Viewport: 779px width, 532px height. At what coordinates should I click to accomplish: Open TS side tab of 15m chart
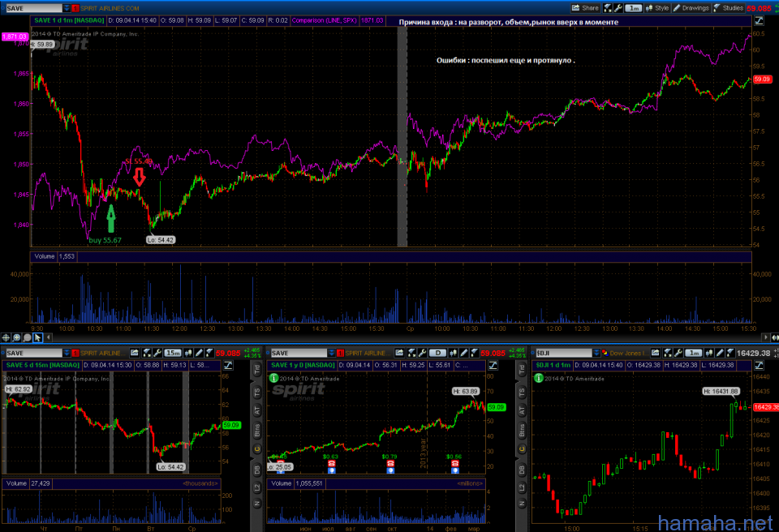click(x=257, y=393)
